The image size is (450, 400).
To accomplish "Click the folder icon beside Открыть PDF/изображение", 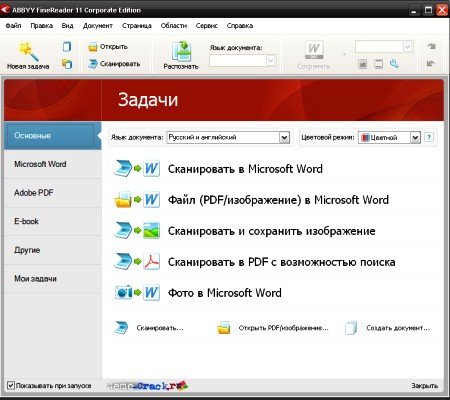I will (224, 328).
